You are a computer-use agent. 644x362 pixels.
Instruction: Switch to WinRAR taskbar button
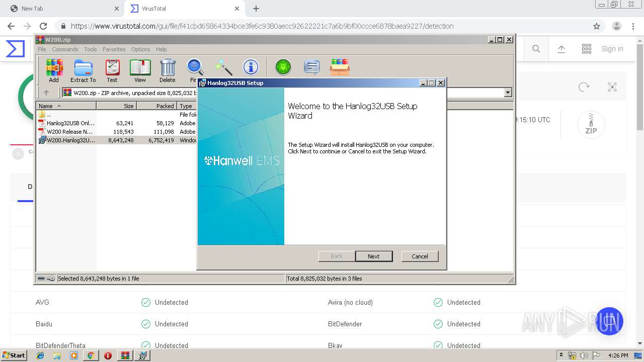click(125, 355)
